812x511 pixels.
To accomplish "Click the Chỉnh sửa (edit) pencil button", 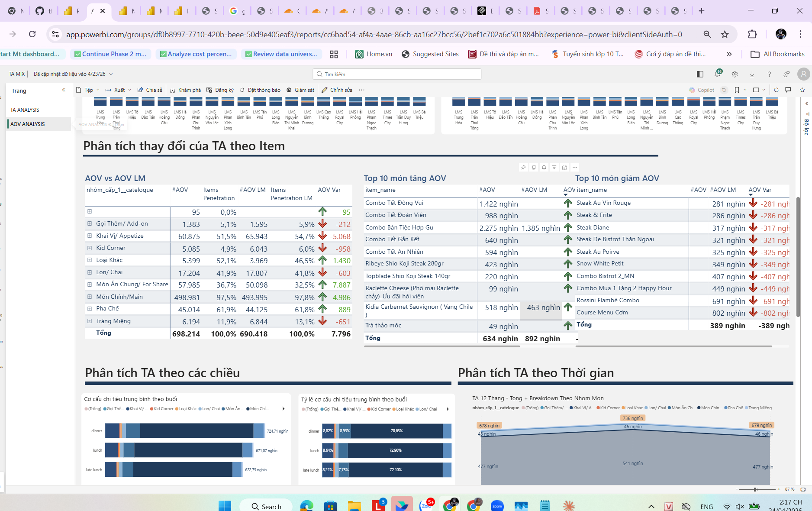I will (337, 90).
